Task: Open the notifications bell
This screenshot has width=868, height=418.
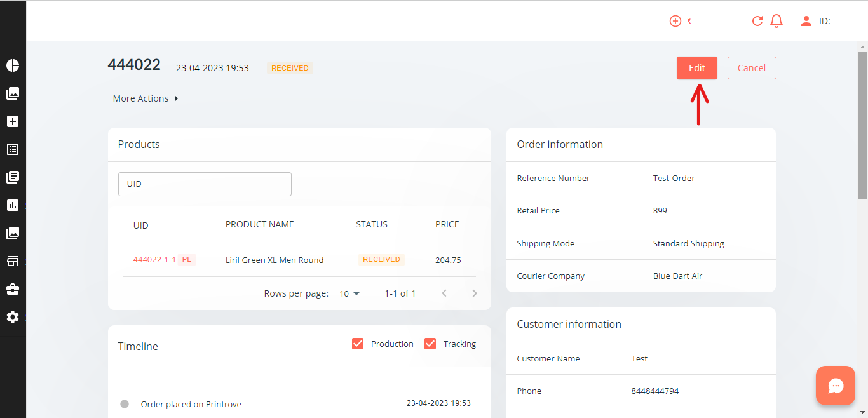Action: click(x=776, y=21)
